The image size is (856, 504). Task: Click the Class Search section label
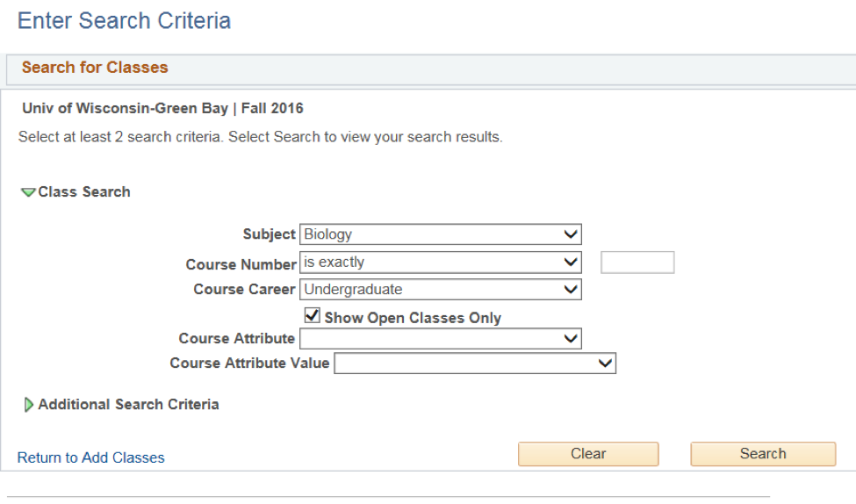[x=84, y=192]
